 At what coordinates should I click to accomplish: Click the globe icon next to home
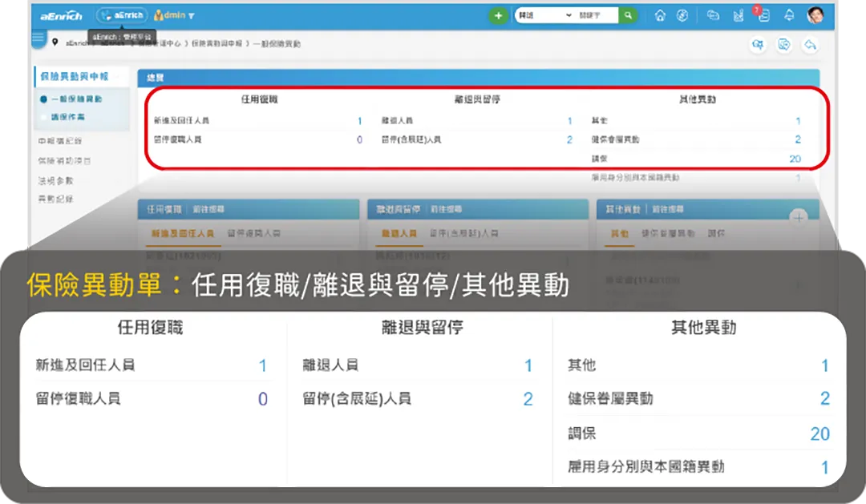click(682, 14)
